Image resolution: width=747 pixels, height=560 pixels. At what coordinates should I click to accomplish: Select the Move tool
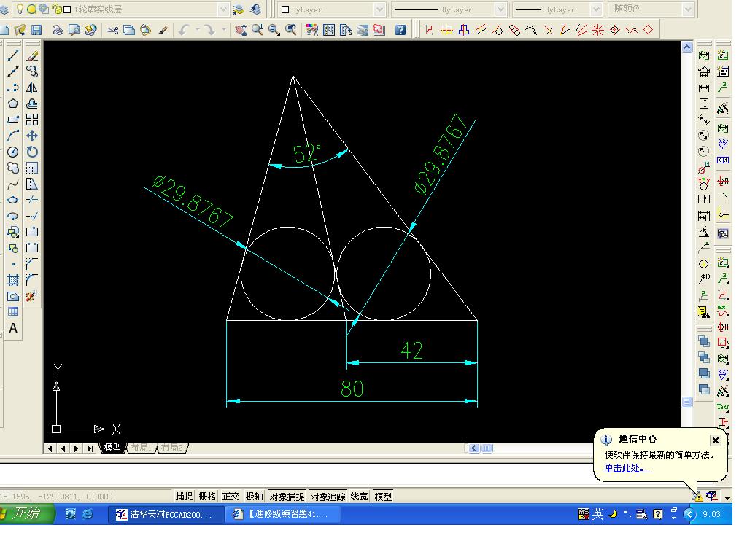click(32, 136)
